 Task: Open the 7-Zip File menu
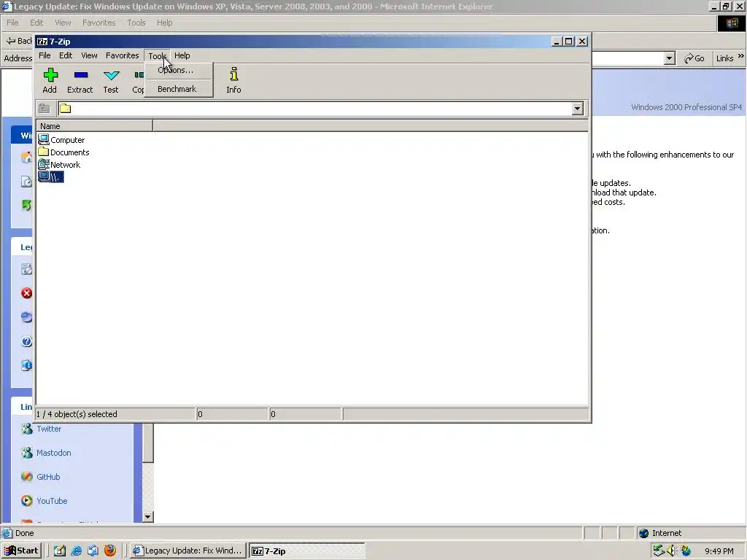coord(44,55)
